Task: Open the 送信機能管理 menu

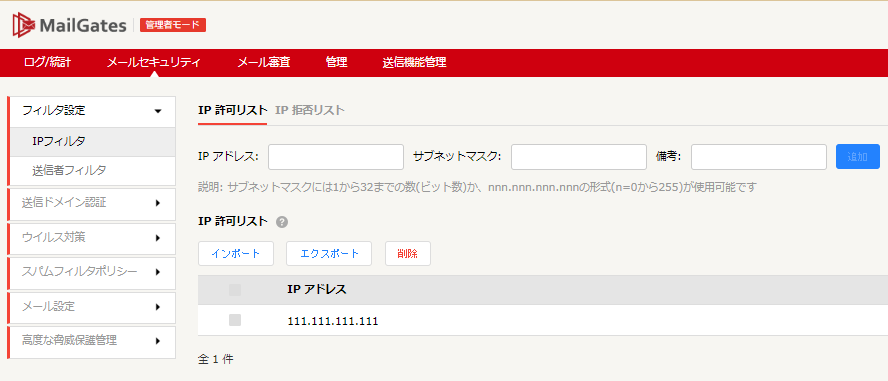Action: coord(414,62)
